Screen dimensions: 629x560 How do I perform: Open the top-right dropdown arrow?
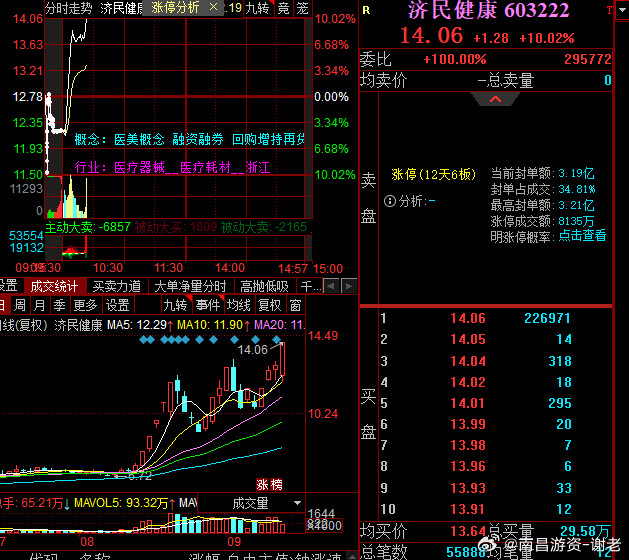(x=622, y=10)
